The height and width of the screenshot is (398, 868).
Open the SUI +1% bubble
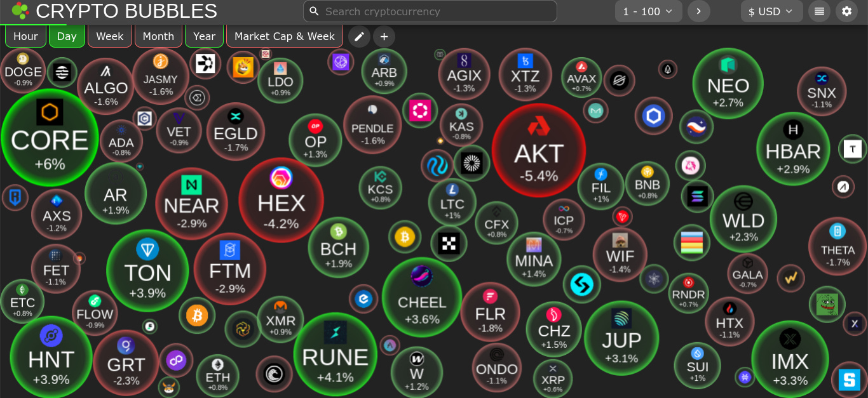[x=697, y=365]
